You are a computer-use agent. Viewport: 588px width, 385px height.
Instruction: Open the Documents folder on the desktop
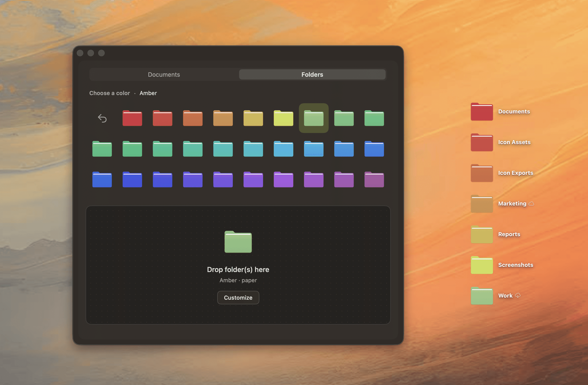click(481, 112)
